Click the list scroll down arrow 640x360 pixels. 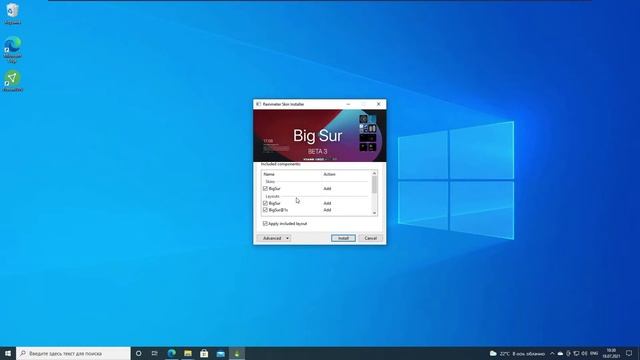[374, 213]
